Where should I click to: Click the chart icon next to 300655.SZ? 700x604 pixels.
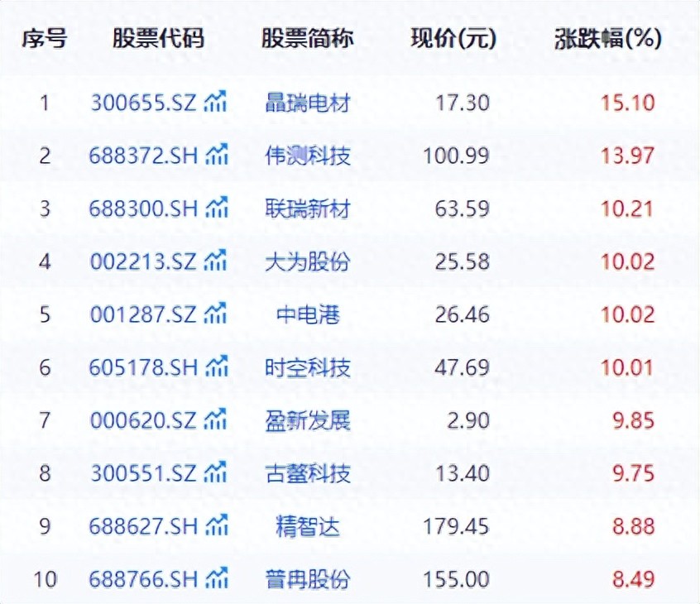click(x=217, y=103)
